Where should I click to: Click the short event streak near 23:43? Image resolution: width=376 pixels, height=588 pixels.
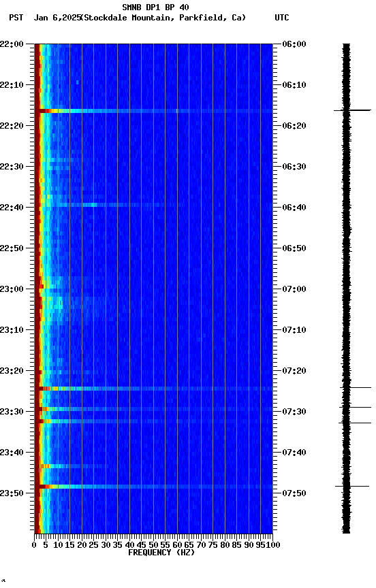tap(72, 466)
